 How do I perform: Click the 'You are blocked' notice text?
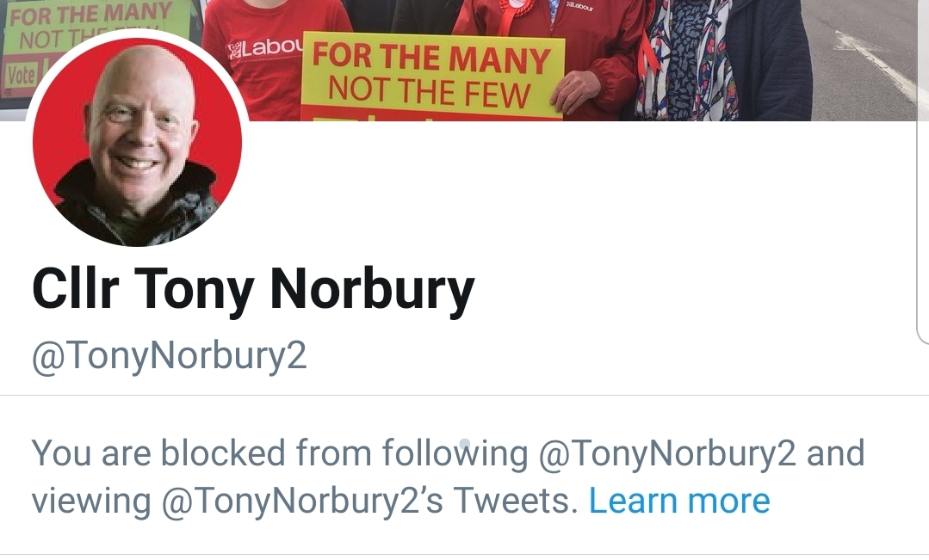(x=448, y=477)
